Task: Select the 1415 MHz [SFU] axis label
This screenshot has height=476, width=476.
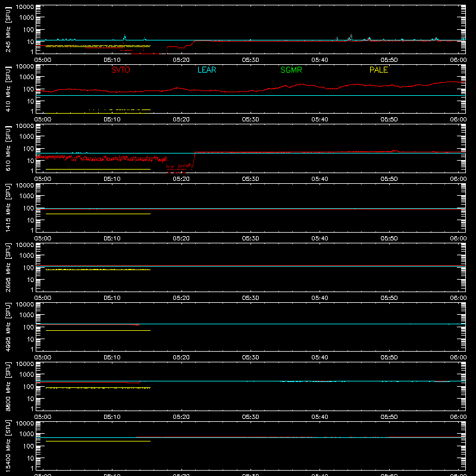Action: [8, 208]
